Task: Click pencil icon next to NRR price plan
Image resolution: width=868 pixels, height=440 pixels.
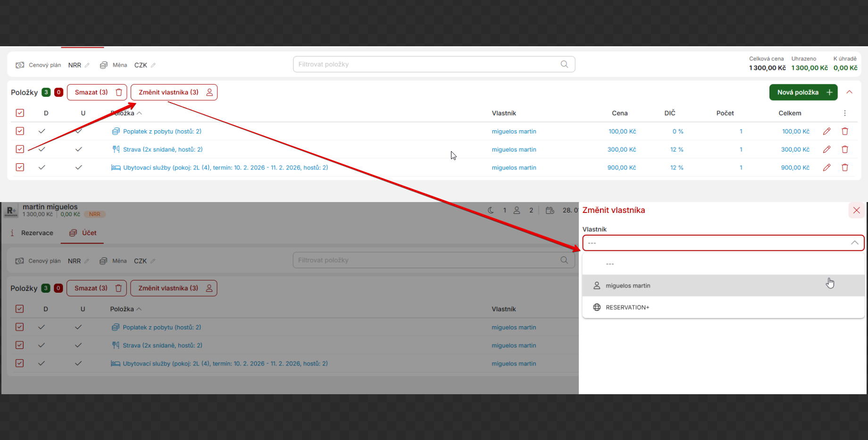Action: tap(87, 65)
